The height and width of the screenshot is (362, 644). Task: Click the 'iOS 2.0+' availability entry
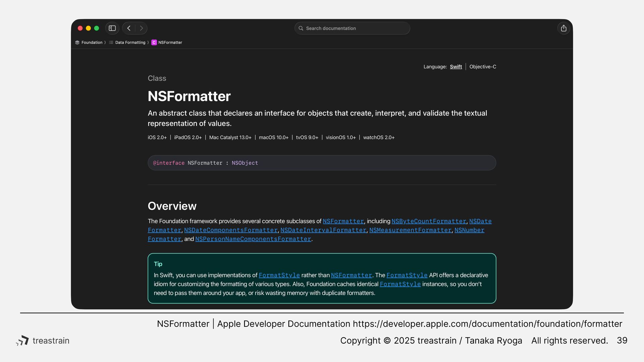click(157, 137)
